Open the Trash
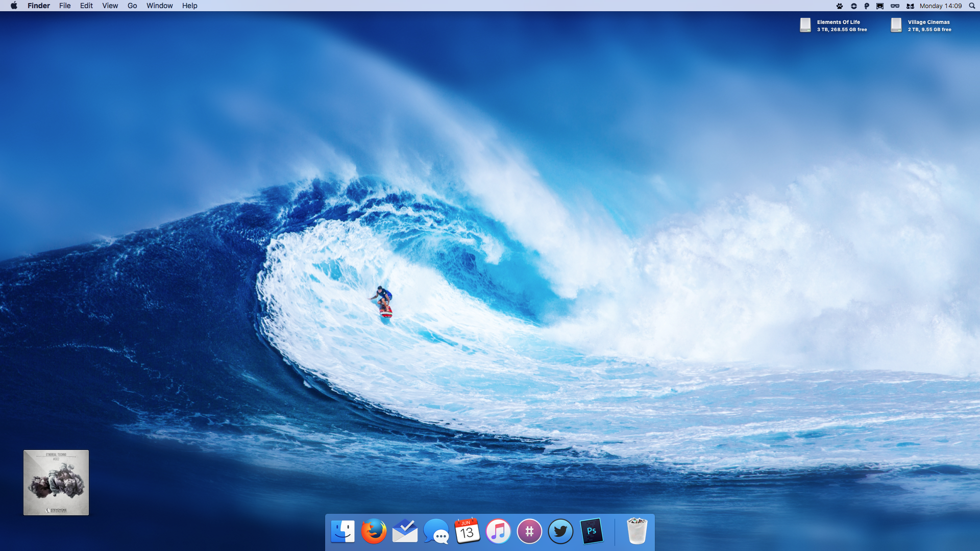Image resolution: width=980 pixels, height=551 pixels. click(636, 531)
